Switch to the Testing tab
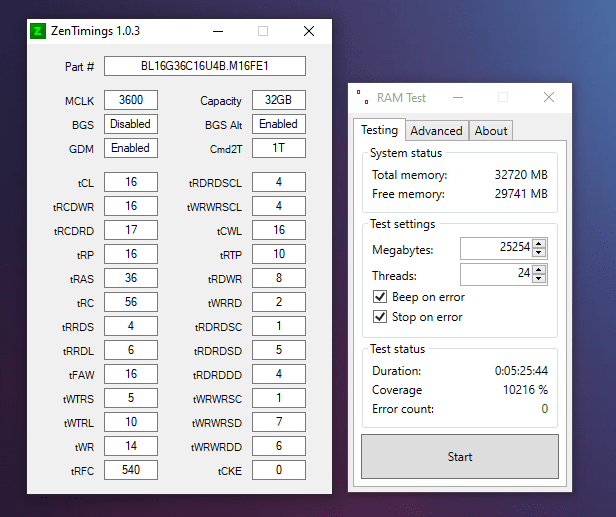The width and height of the screenshot is (616, 517). pyautogui.click(x=380, y=130)
